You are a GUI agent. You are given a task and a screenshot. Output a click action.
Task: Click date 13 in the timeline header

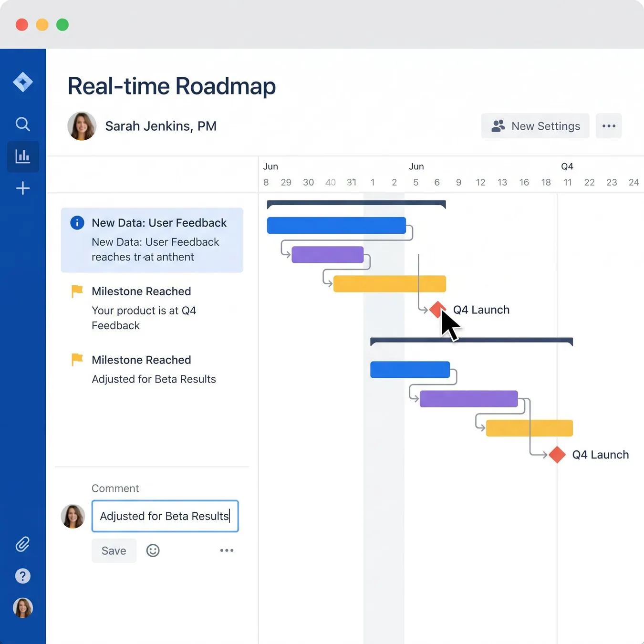502,182
